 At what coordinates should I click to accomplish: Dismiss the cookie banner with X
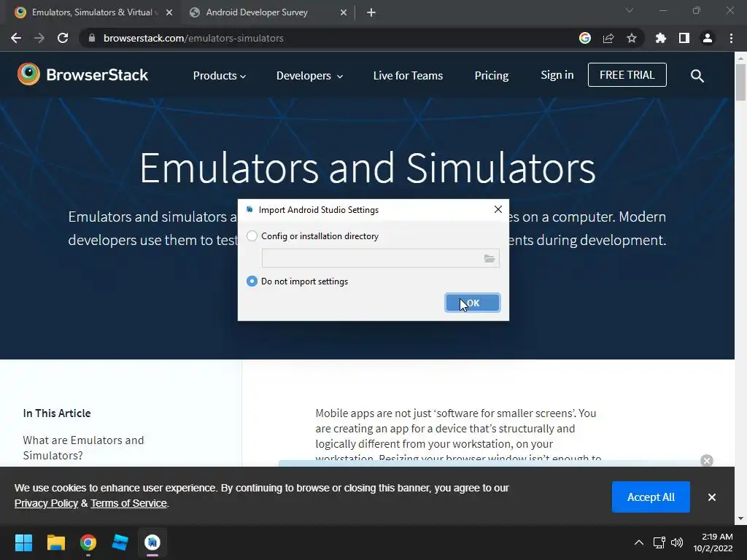coord(712,497)
